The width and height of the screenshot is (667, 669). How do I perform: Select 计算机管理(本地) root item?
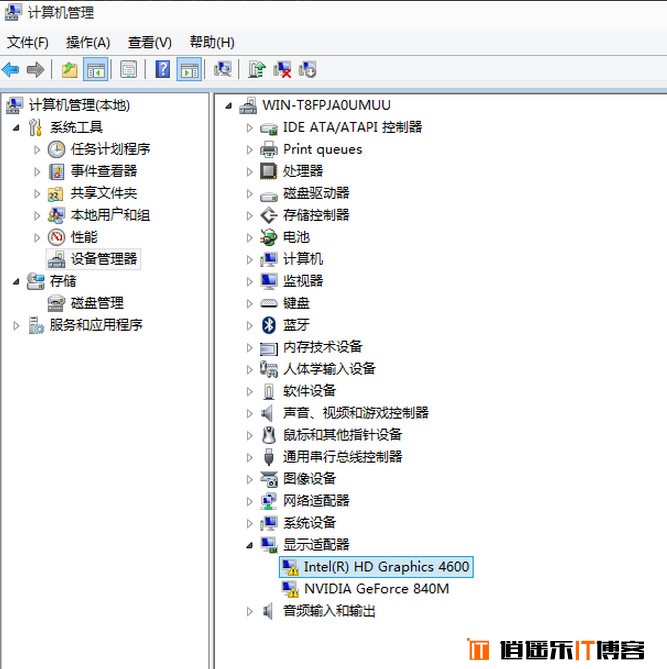pyautogui.click(x=79, y=105)
